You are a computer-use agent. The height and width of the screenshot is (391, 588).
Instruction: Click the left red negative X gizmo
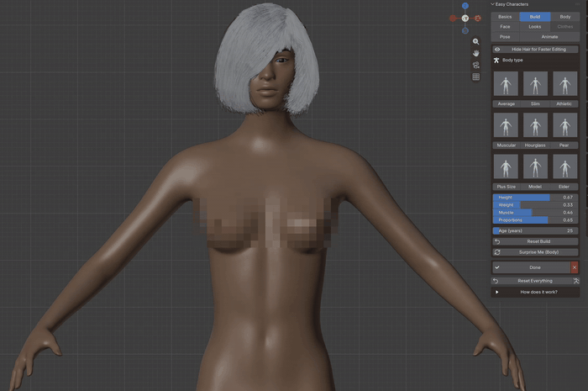click(x=453, y=18)
